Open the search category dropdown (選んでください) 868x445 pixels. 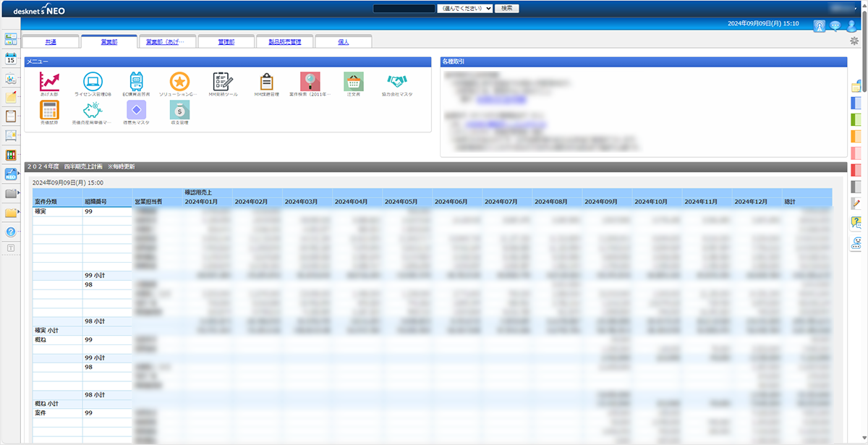point(464,9)
